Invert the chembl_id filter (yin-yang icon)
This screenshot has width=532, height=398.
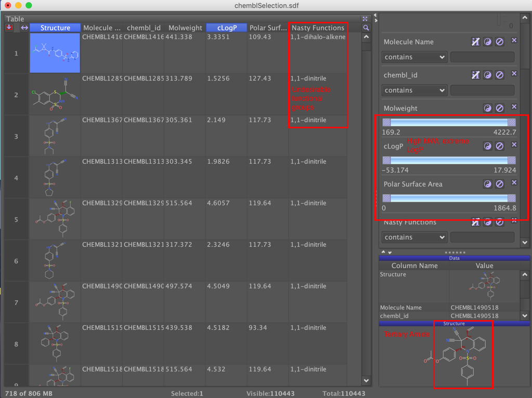[488, 75]
